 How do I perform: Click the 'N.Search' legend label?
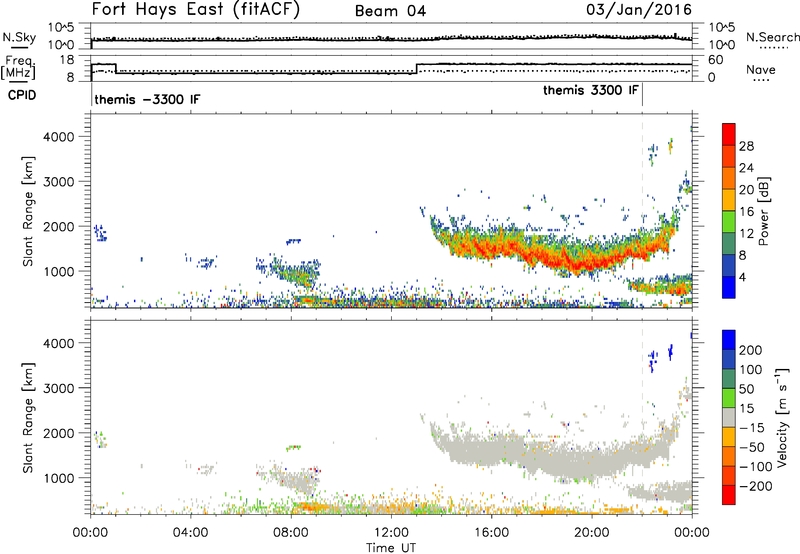point(772,37)
